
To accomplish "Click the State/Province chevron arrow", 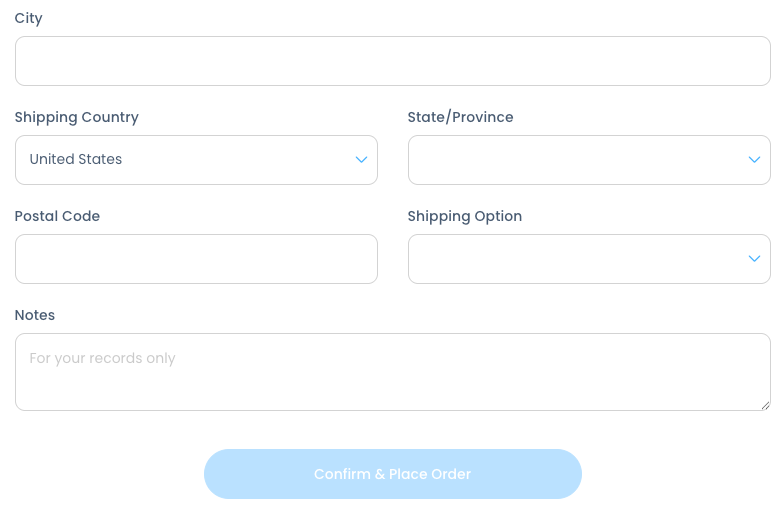I will [x=754, y=160].
